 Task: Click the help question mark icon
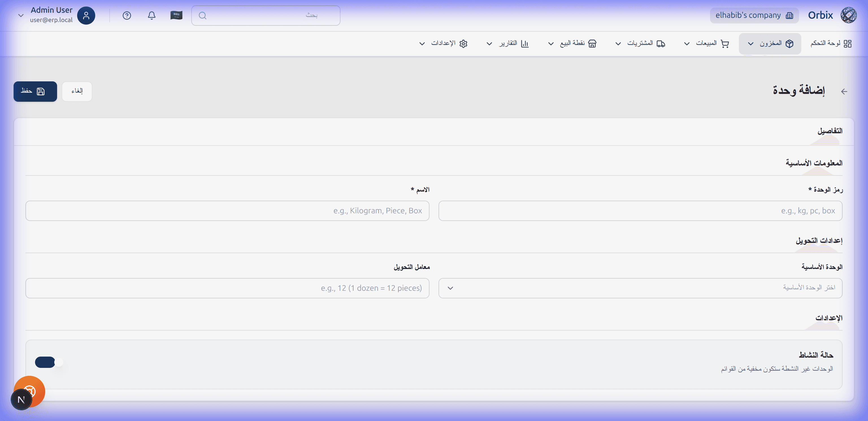click(127, 16)
